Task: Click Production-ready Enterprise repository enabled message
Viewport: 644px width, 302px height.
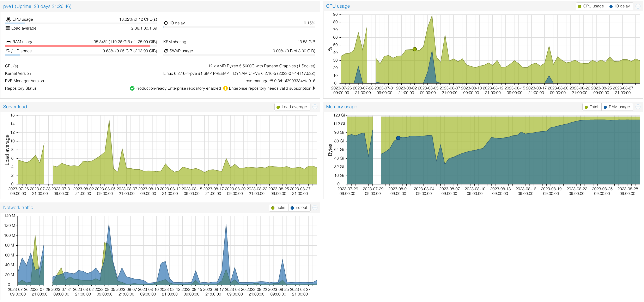Action: pos(178,88)
